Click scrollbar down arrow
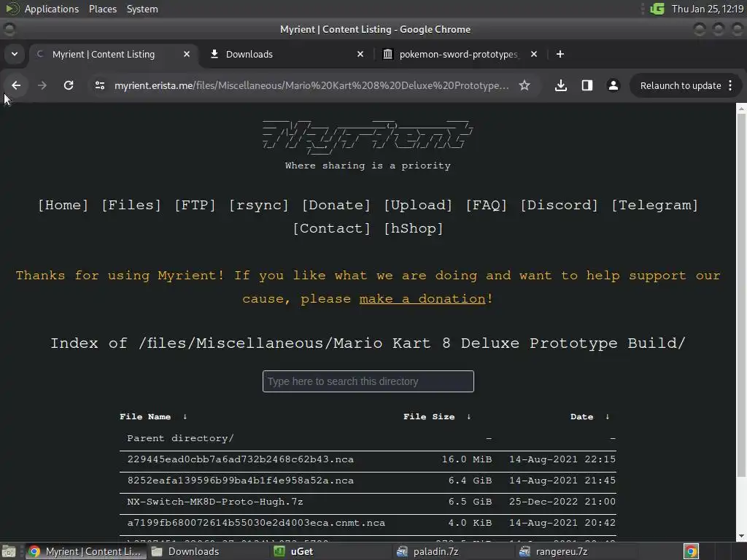 point(741,537)
